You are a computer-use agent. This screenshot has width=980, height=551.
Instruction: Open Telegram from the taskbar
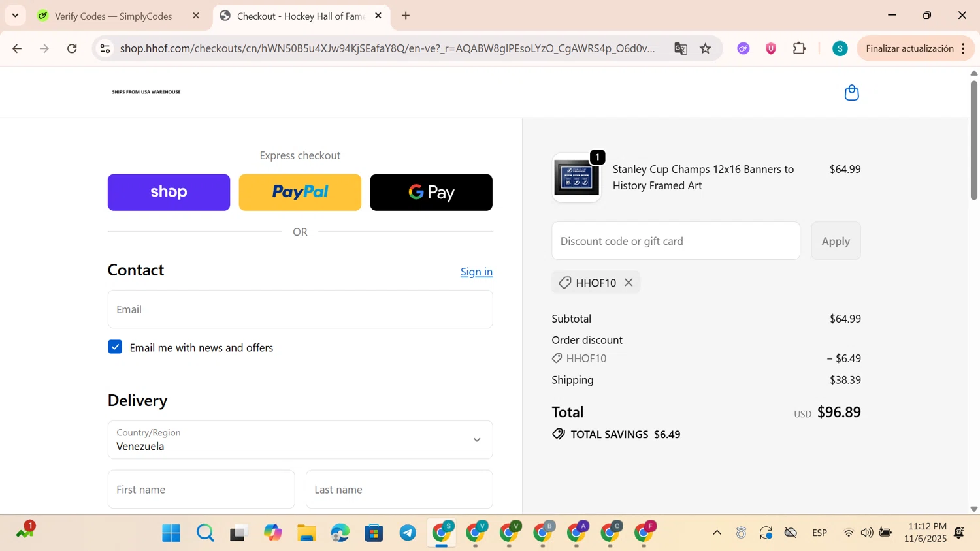pyautogui.click(x=408, y=533)
